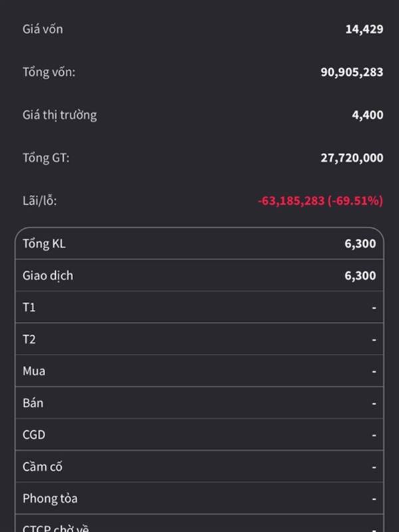Click the Lãi/lỗ label
This screenshot has height=532, width=399.
coord(40,201)
